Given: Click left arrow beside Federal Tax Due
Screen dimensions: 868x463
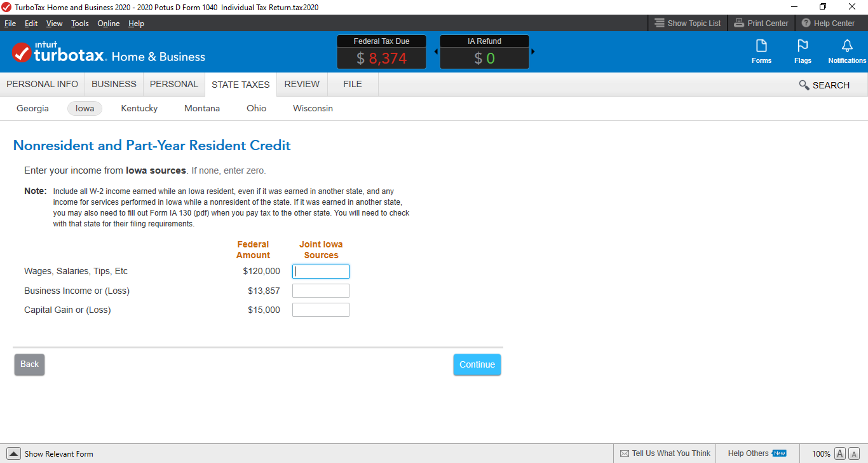Looking at the screenshot, I should pyautogui.click(x=436, y=52).
